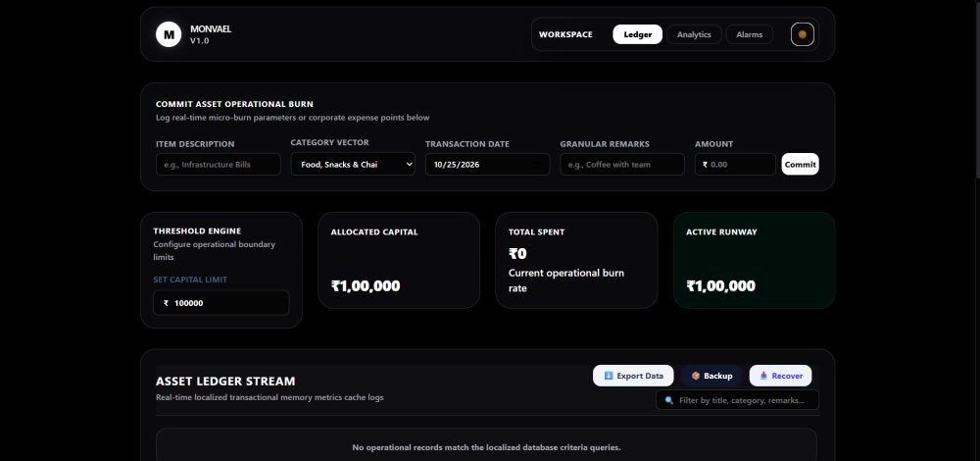
Task: Click the rupee symbol in Set Capital Limit
Action: point(167,303)
